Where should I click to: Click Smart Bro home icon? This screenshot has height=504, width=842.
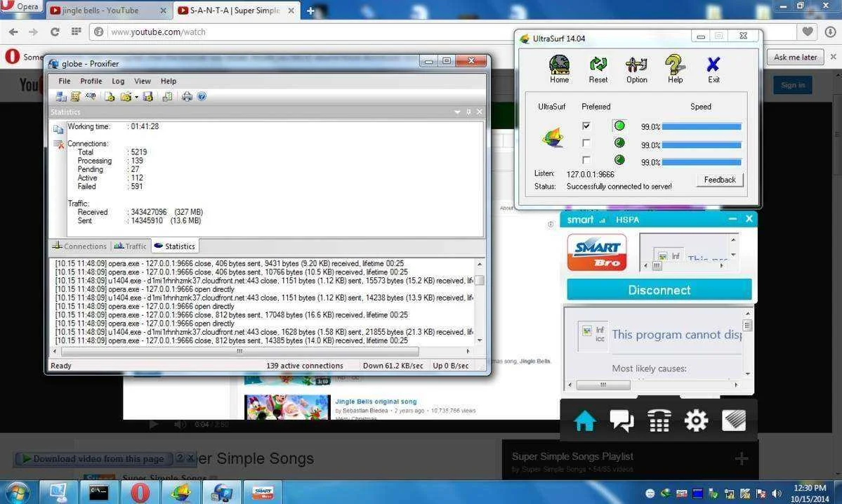tap(584, 420)
